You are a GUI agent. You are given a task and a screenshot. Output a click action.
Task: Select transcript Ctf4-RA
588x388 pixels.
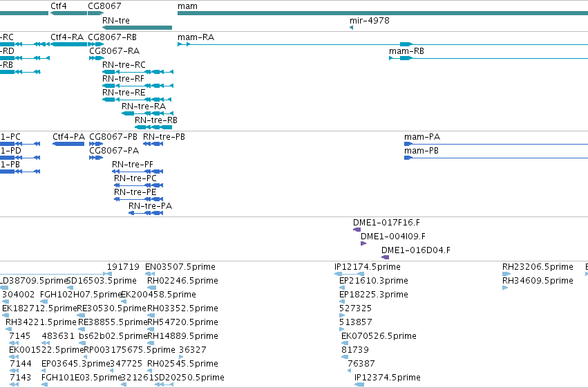pos(68,44)
